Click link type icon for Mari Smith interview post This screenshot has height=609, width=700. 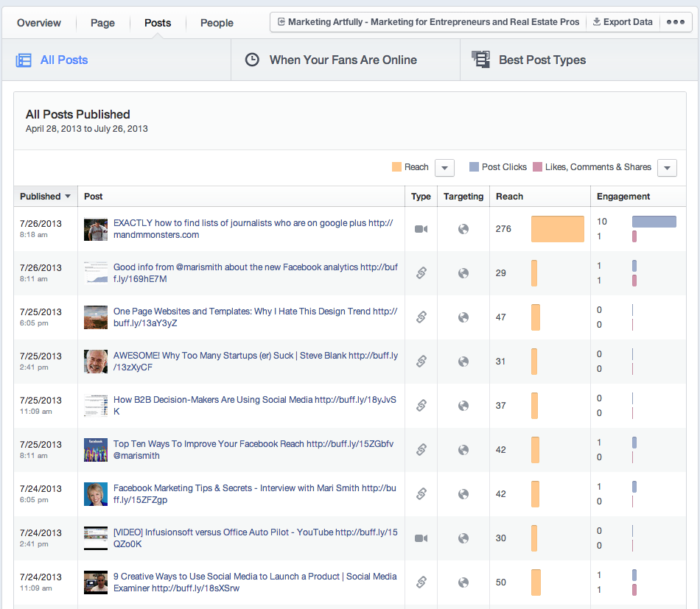tap(421, 493)
